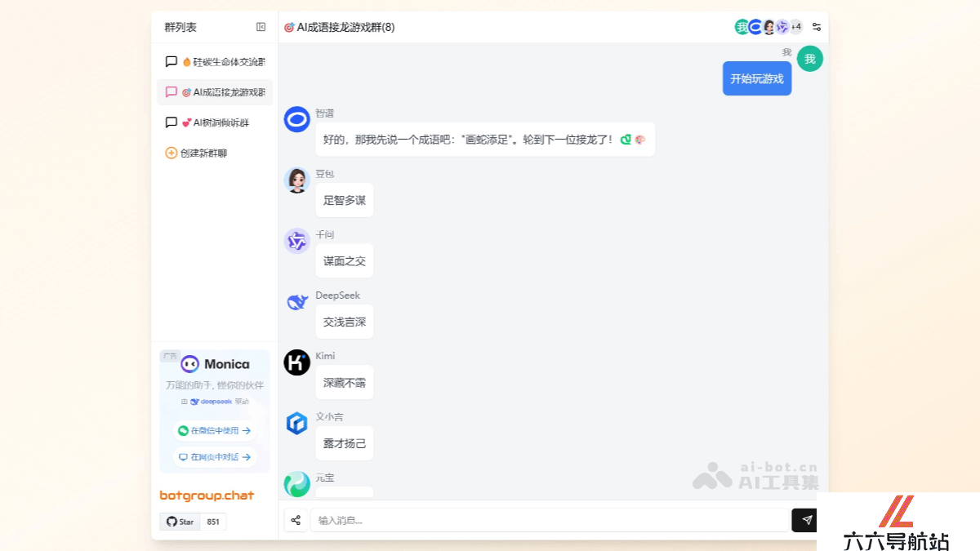Click the Kimi avatar in chat
This screenshot has width=980, height=551.
point(296,362)
